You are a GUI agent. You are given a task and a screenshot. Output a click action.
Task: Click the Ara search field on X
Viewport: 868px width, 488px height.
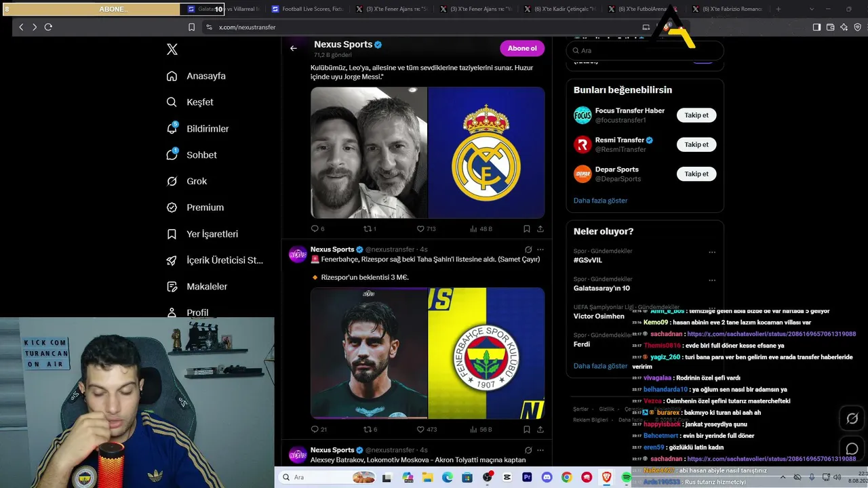click(645, 50)
